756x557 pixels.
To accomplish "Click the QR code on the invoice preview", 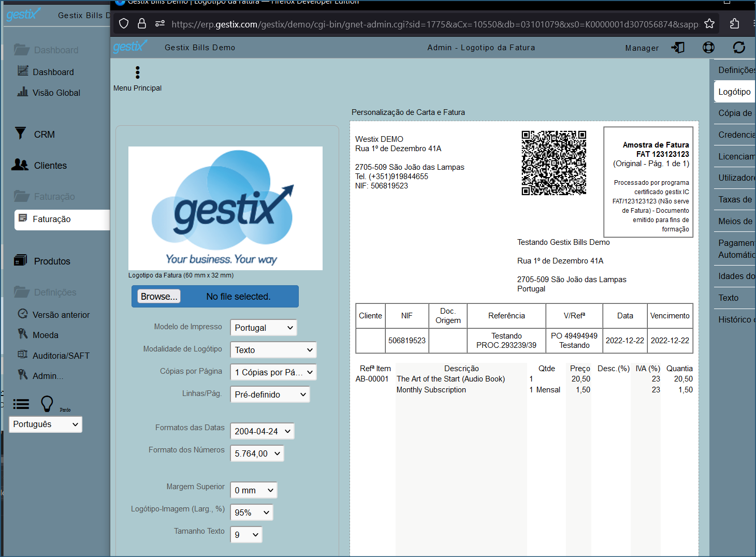I will [x=554, y=163].
